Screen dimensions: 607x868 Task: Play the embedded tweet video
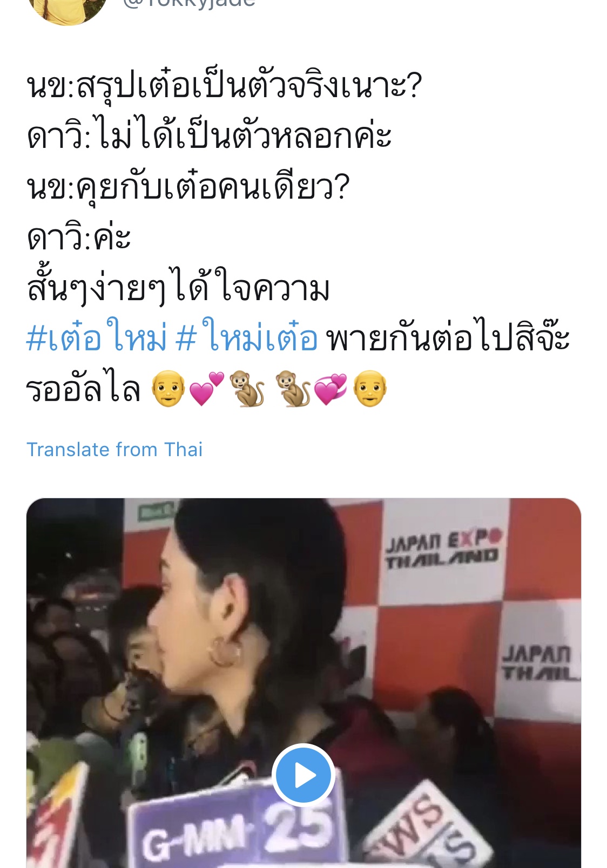[x=303, y=775]
